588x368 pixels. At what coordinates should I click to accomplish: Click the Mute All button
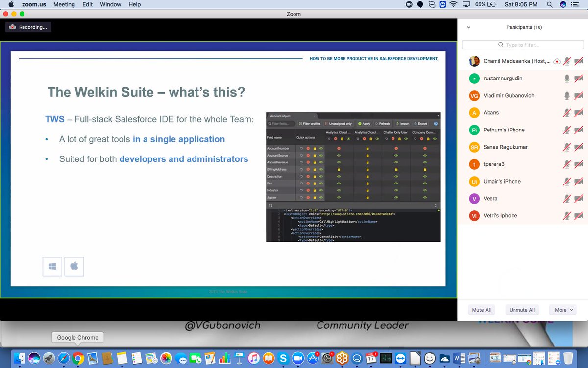481,310
